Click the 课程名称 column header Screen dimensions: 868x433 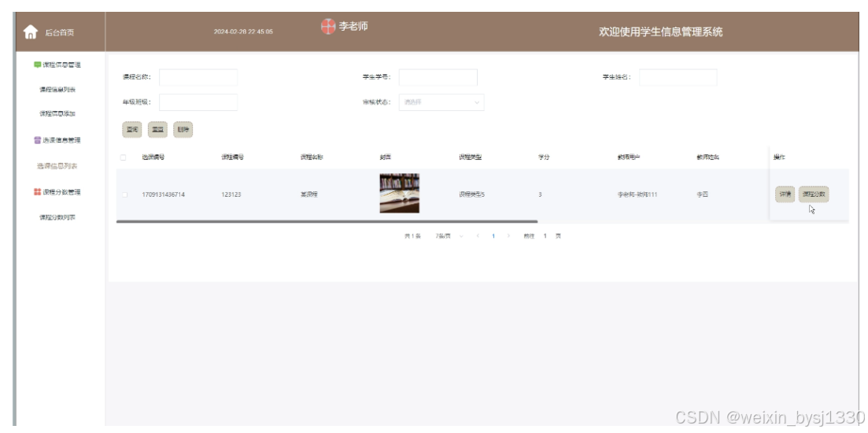coord(312,157)
